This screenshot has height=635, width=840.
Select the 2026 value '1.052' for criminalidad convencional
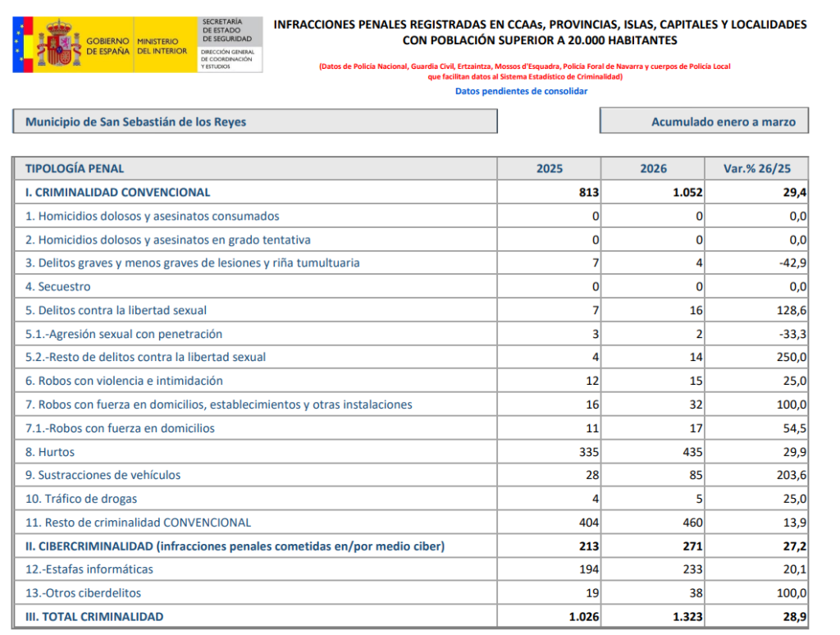pyautogui.click(x=688, y=192)
